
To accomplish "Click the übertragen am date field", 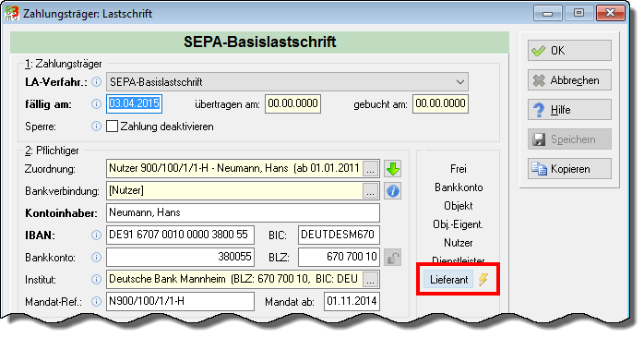I will [292, 103].
